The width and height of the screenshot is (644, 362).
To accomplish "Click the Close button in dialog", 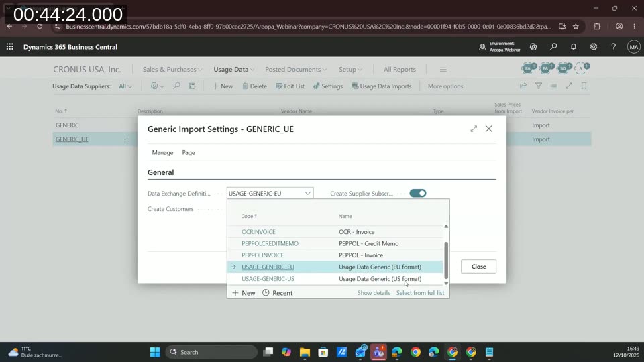I will (x=478, y=266).
